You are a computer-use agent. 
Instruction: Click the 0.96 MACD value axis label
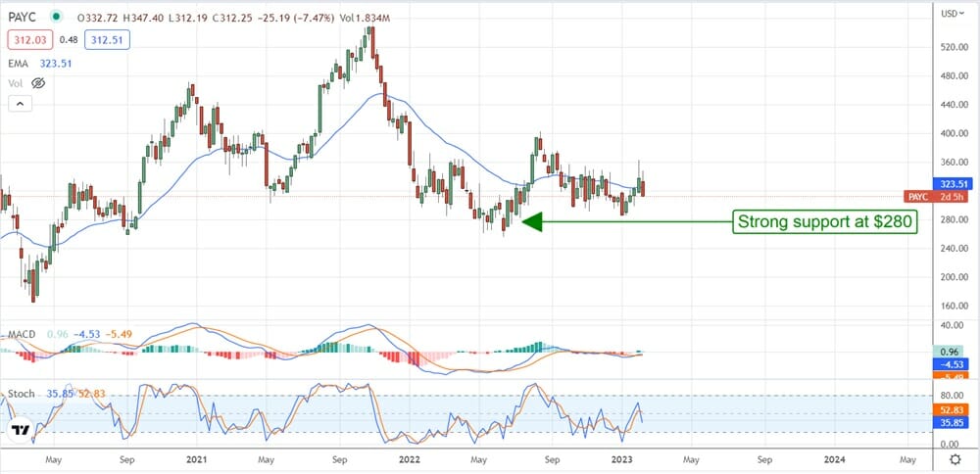click(x=948, y=351)
